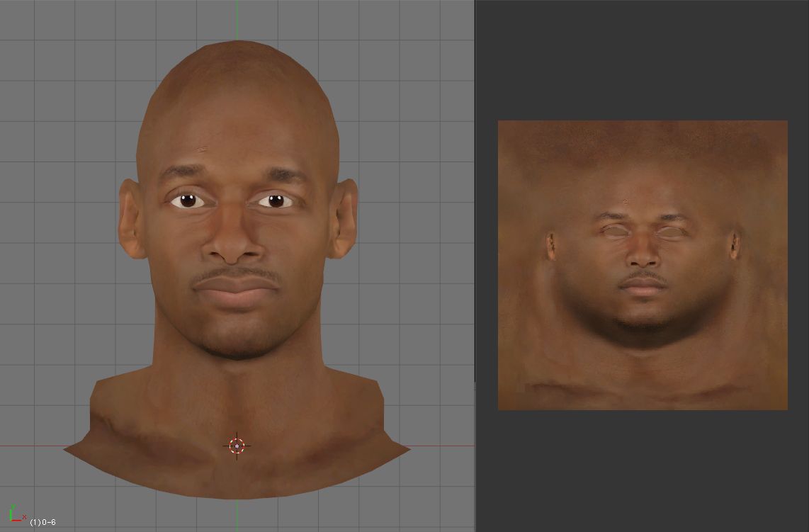Click the left ear in the texture image
Viewport: 809px width, 532px height.
[550, 245]
